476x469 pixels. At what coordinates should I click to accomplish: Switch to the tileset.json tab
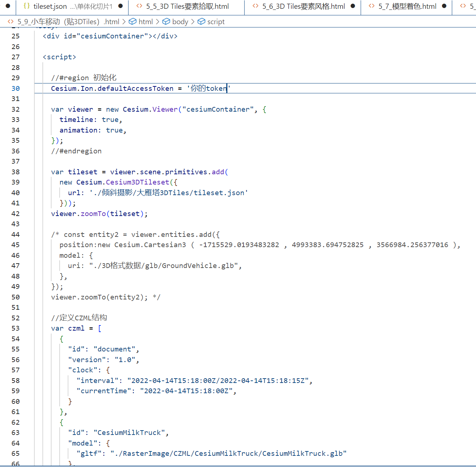72,7
